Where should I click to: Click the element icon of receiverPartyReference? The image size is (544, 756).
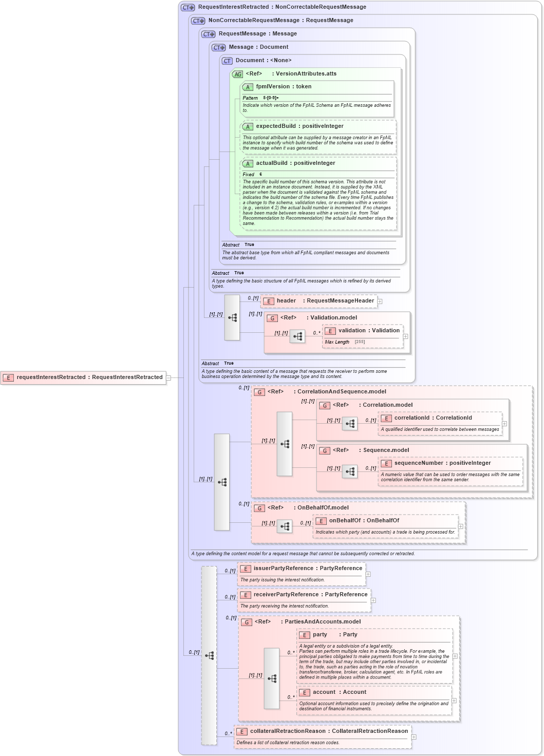coord(246,595)
